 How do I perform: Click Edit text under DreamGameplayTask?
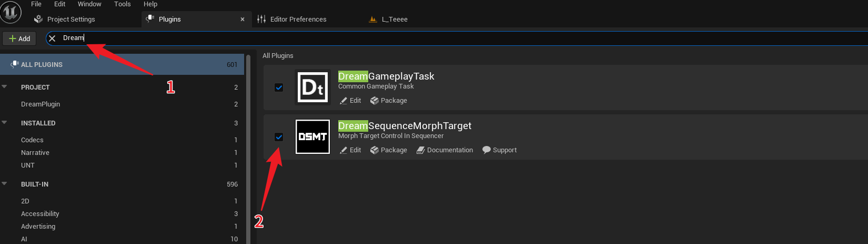[x=355, y=101]
